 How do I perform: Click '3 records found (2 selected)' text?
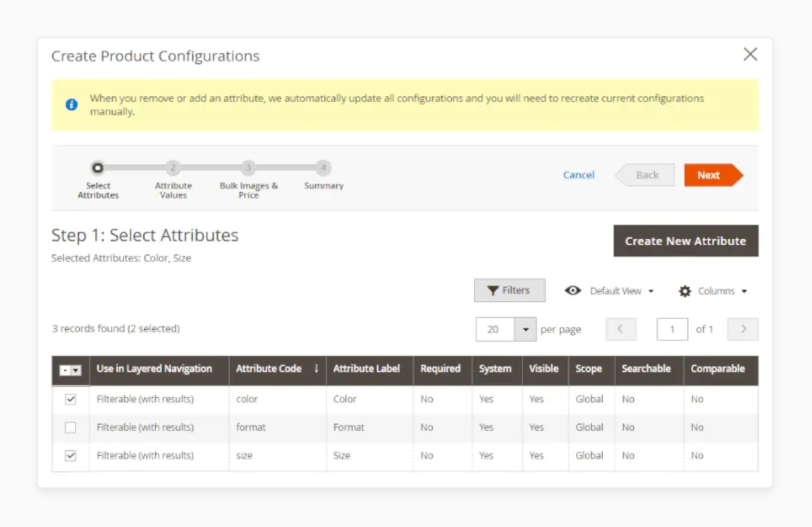point(116,329)
